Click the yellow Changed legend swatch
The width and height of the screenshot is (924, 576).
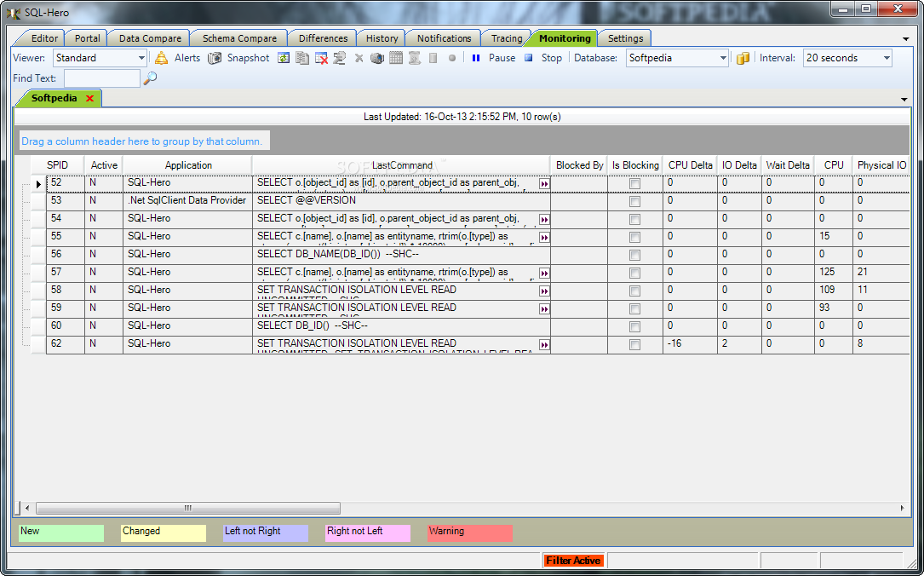pos(164,533)
